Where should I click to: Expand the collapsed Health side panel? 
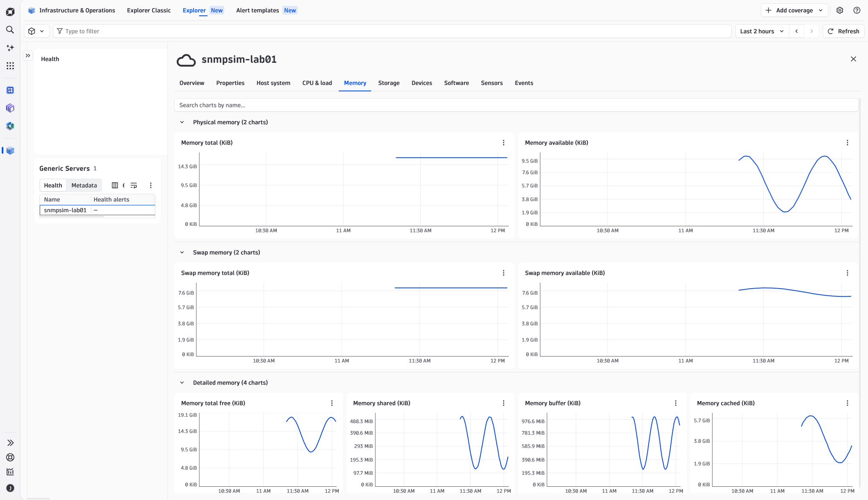28,56
